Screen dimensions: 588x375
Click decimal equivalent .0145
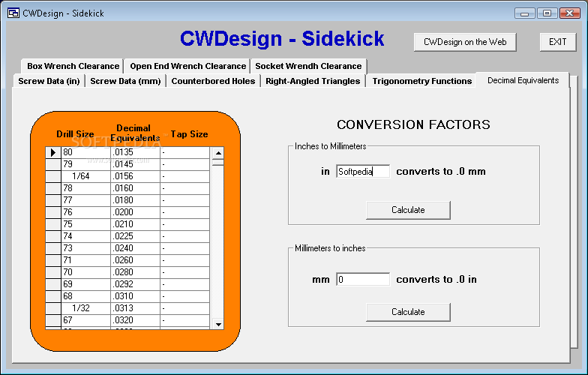135,164
